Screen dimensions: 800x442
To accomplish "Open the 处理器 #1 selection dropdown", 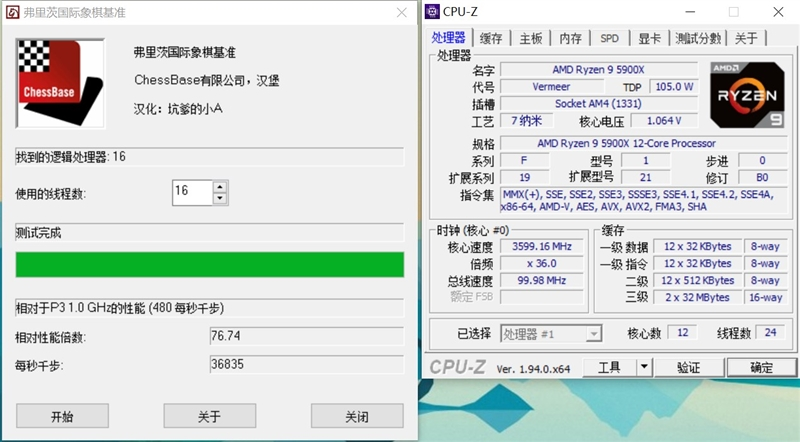I will pos(551,334).
